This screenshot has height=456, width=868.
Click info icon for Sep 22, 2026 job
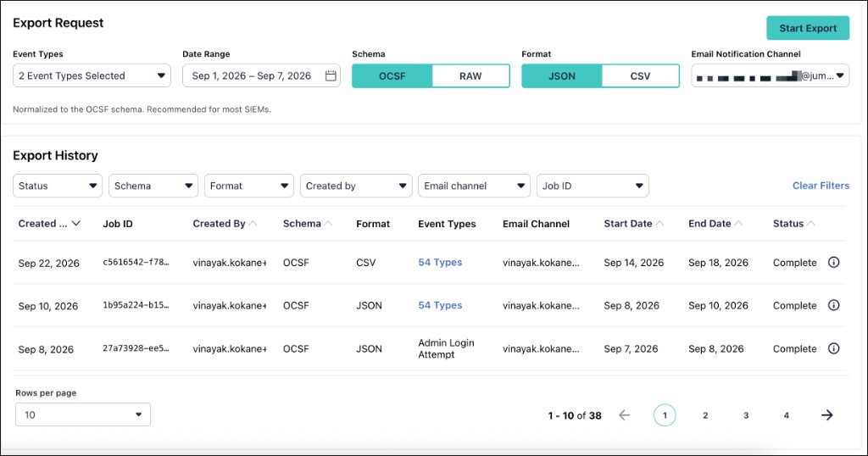[x=834, y=262]
